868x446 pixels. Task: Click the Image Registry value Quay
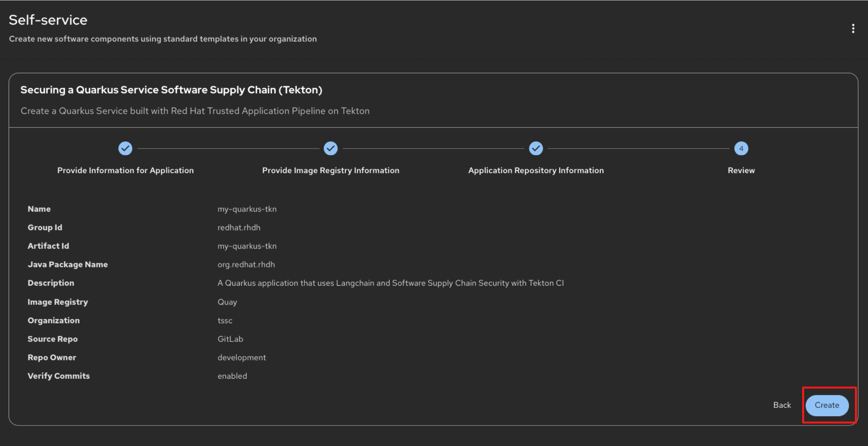tap(227, 302)
